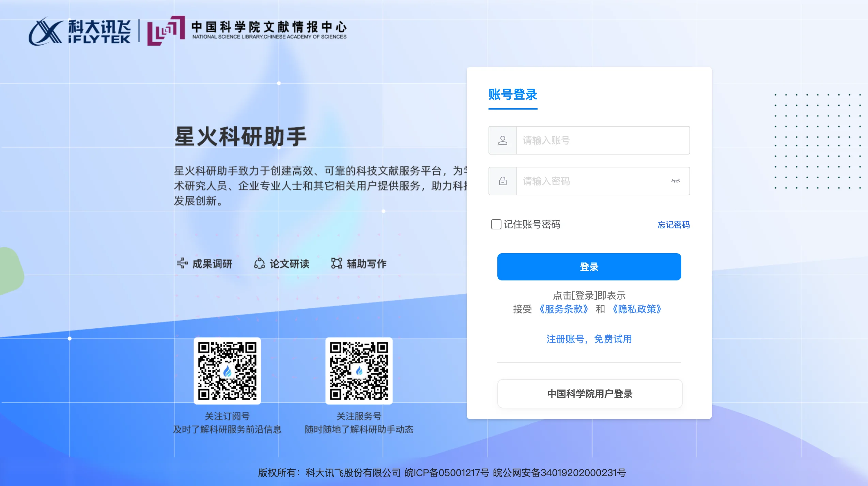868x486 pixels.
Task: Select 中国科学院用户登录 login option
Action: tap(589, 394)
